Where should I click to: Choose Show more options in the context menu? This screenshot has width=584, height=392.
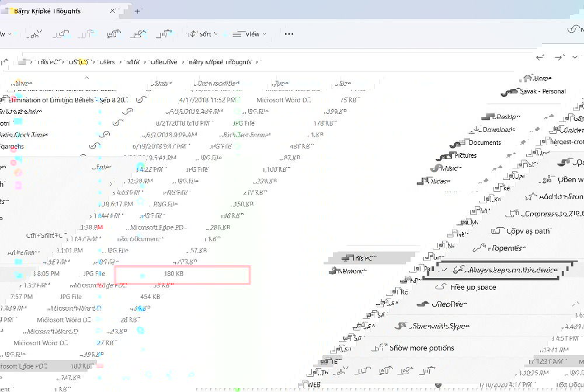413,348
